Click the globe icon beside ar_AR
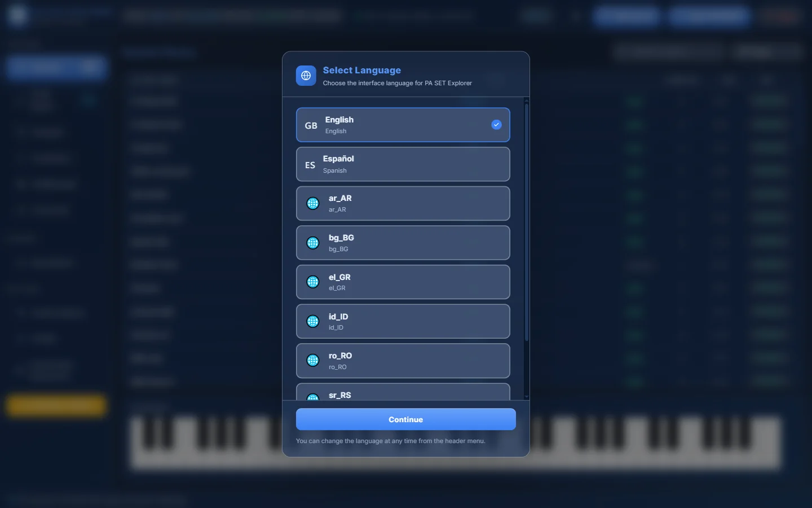Viewport: 812px width, 508px height. (x=313, y=203)
